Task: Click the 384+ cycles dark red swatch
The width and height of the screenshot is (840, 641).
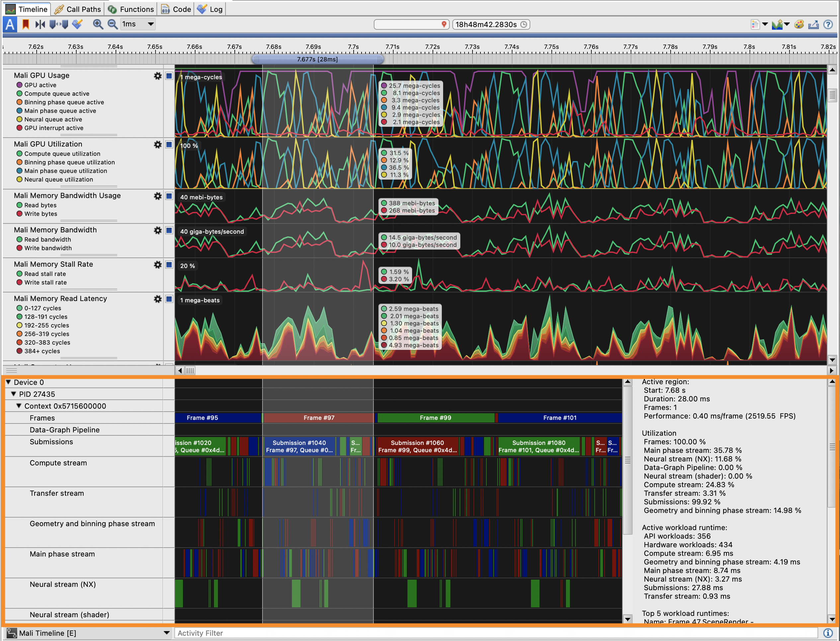Action: coord(20,351)
